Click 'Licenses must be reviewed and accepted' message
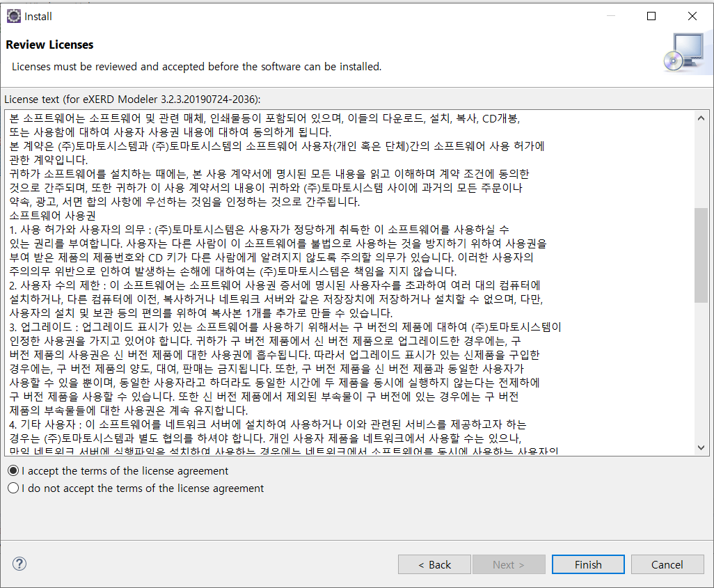 coord(197,67)
